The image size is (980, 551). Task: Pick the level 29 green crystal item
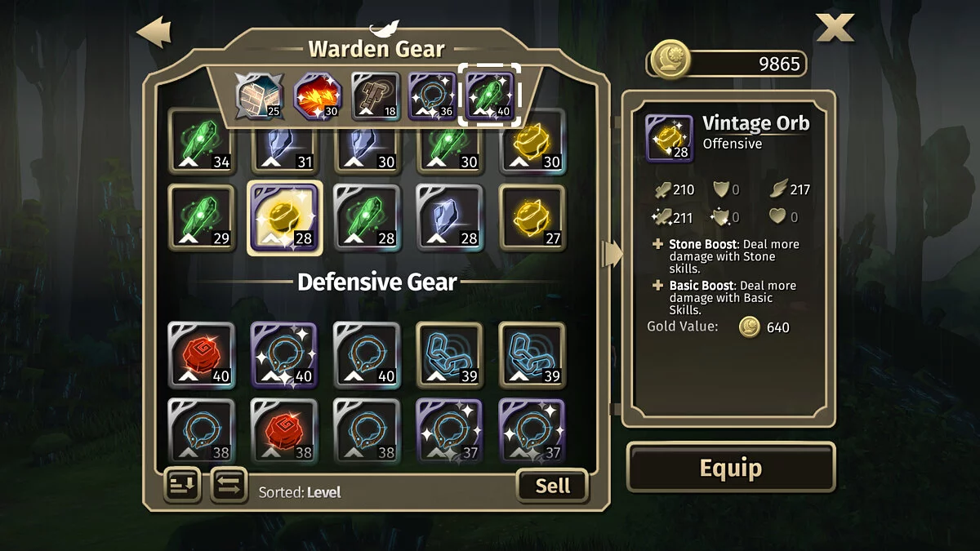pyautogui.click(x=201, y=217)
